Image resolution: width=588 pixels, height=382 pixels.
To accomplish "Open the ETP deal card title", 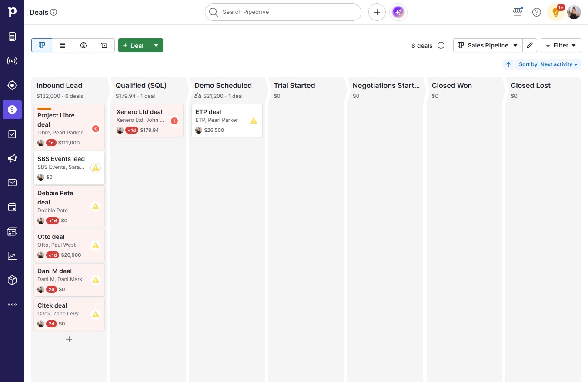I will pyautogui.click(x=208, y=112).
